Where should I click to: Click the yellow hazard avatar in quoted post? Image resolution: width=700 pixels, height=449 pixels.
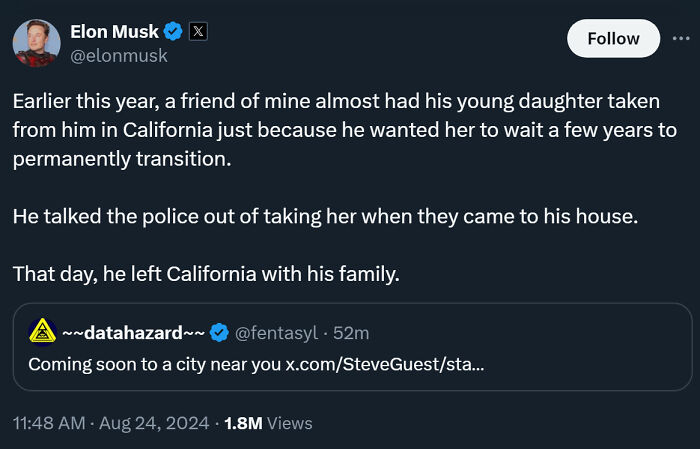pos(41,332)
